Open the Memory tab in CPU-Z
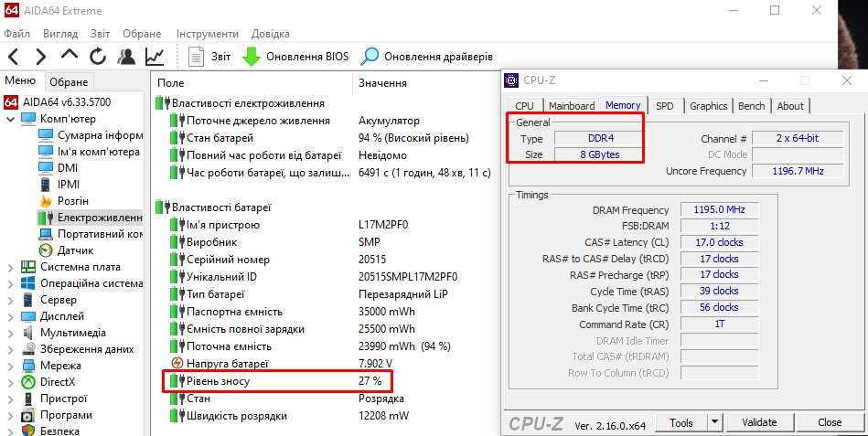868x436 pixels. tap(623, 105)
